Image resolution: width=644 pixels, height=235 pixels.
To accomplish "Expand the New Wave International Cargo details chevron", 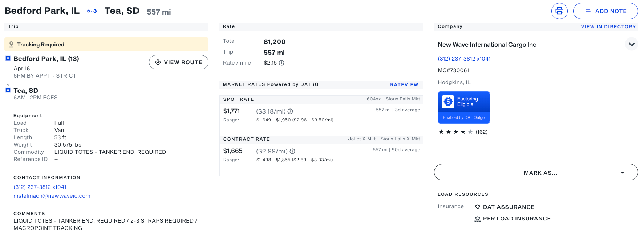I will [x=632, y=44].
